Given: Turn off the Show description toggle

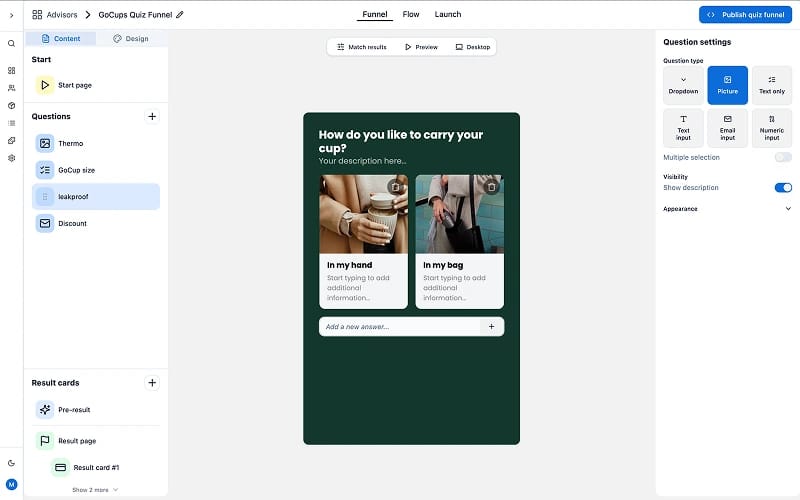Looking at the screenshot, I should (783, 188).
